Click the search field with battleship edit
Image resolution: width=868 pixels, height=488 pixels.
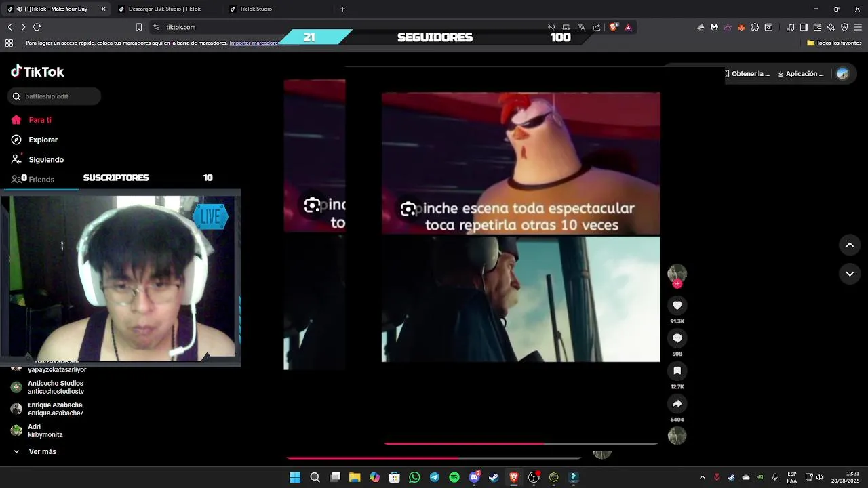tap(54, 96)
